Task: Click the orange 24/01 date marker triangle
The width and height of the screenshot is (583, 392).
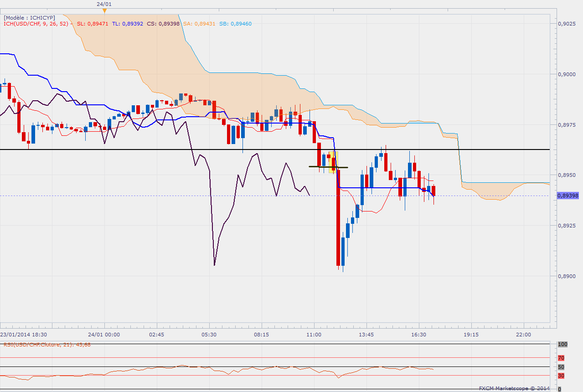Action: [104, 10]
